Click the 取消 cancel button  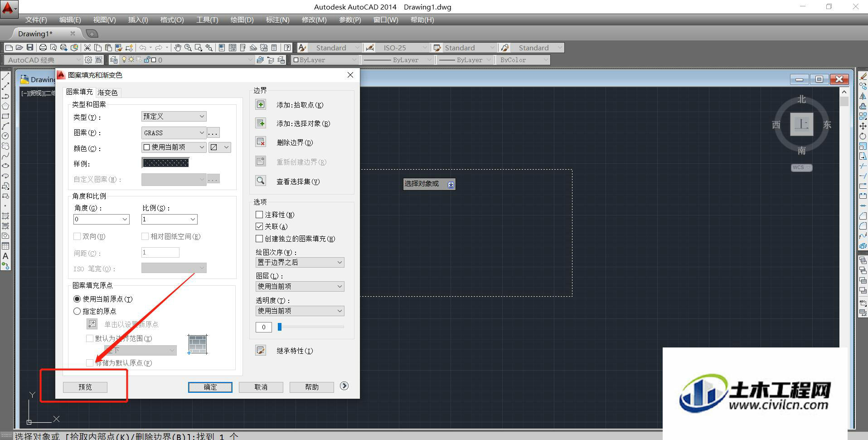pyautogui.click(x=261, y=387)
